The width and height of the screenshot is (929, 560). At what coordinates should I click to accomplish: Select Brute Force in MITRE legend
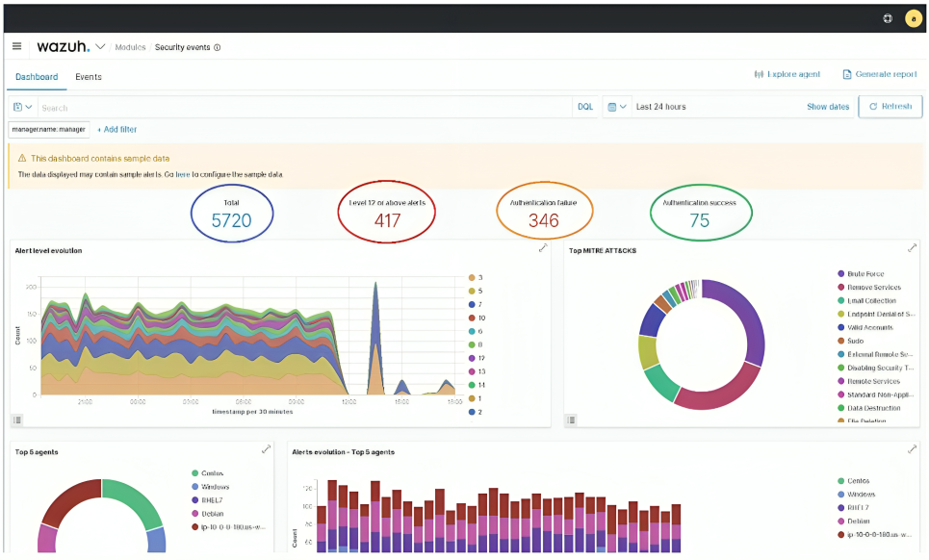861,274
